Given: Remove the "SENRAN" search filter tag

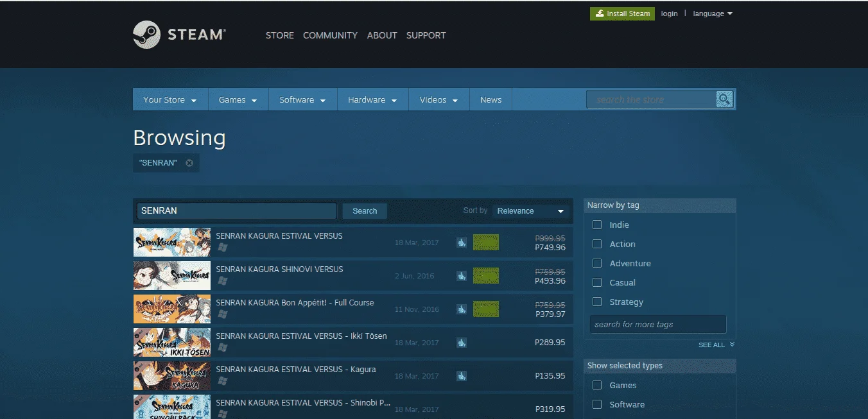Looking at the screenshot, I should (x=189, y=163).
